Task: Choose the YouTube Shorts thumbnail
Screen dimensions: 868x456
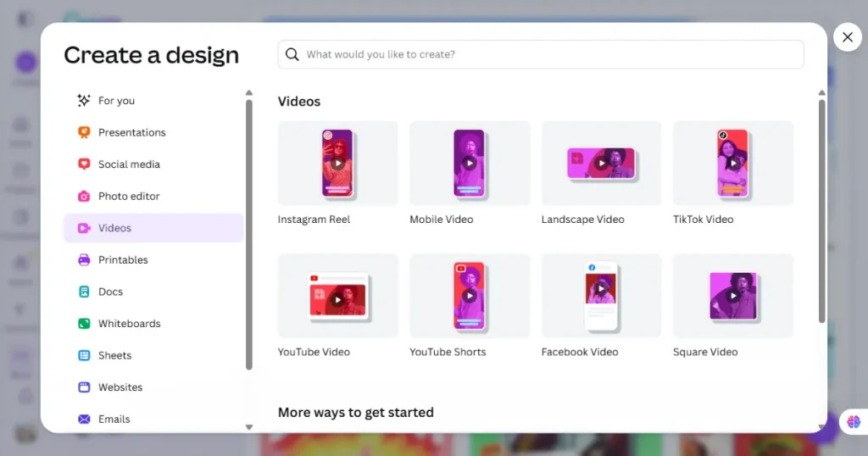Action: 470,296
